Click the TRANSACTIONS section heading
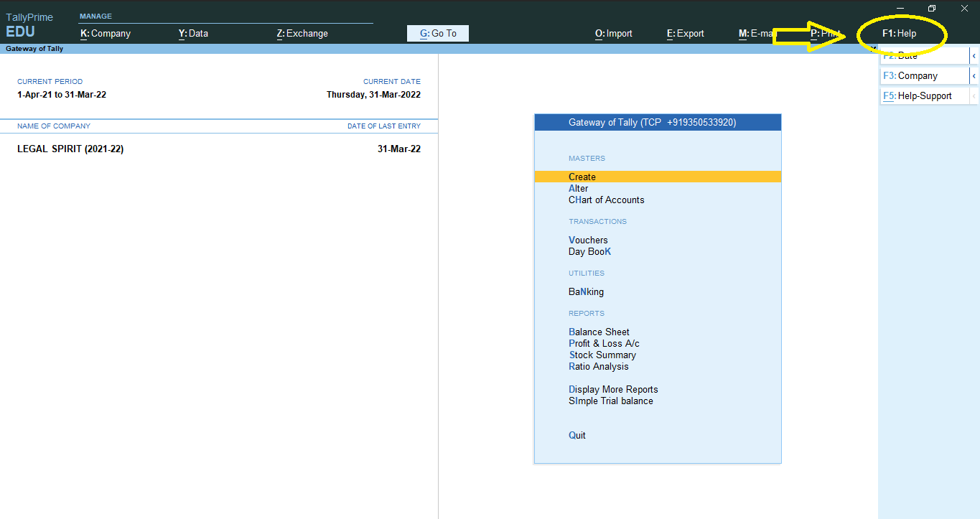Viewport: 980px width, 519px height. tap(598, 222)
